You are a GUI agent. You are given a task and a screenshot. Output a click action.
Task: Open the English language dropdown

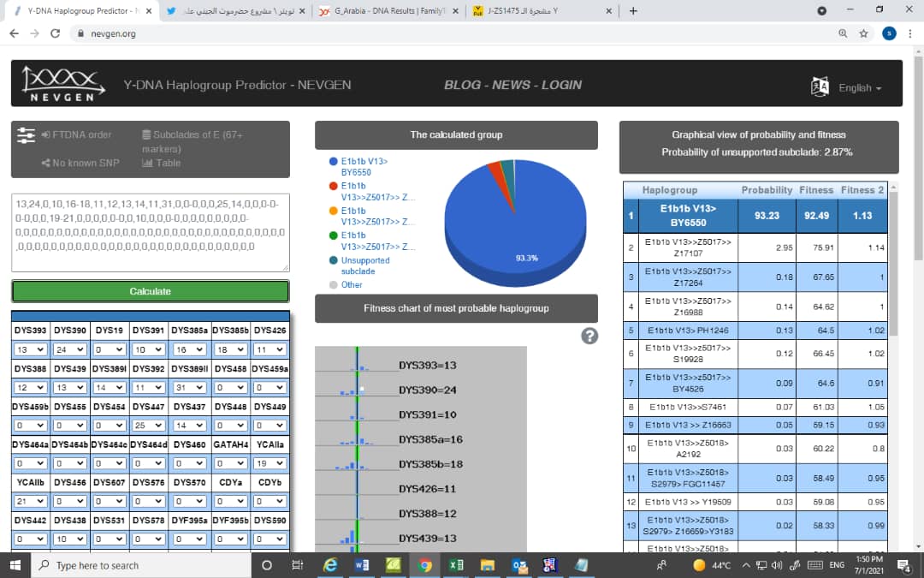click(x=860, y=88)
